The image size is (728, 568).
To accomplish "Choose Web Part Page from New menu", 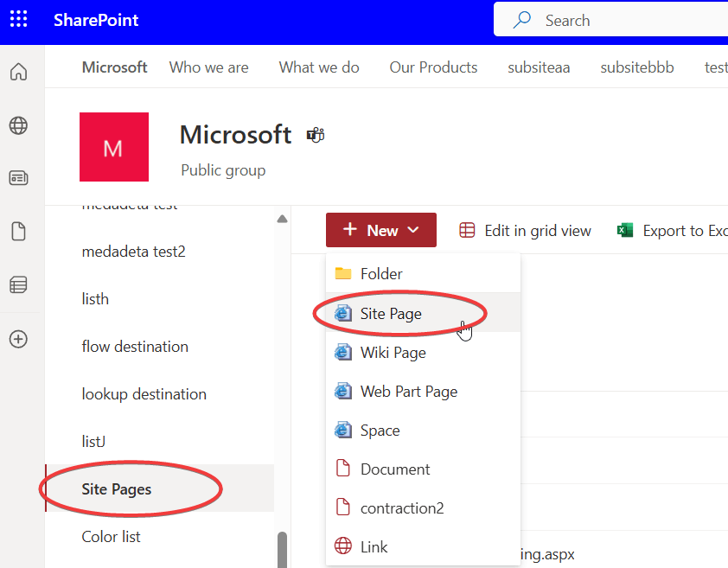I will pyautogui.click(x=423, y=391).
